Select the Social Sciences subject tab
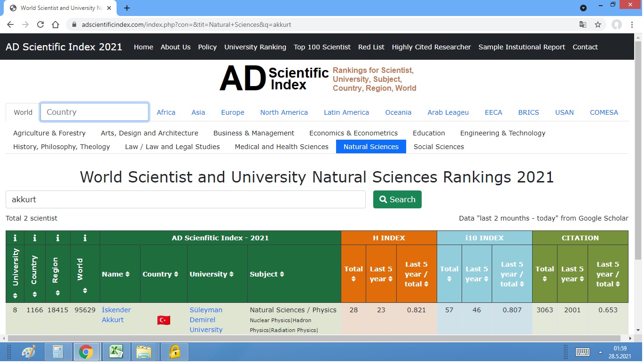The width and height of the screenshot is (644, 364). click(x=439, y=147)
